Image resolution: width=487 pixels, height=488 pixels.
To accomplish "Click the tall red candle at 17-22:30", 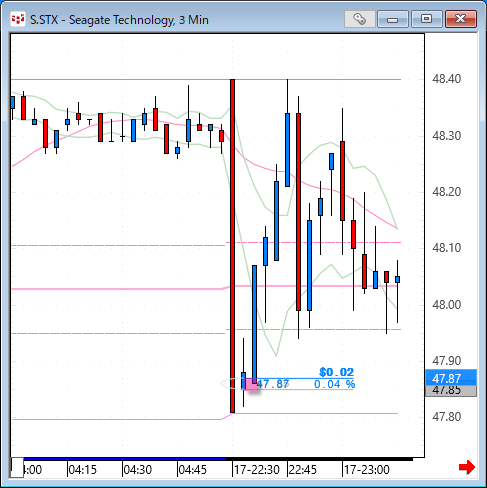I will (232, 246).
